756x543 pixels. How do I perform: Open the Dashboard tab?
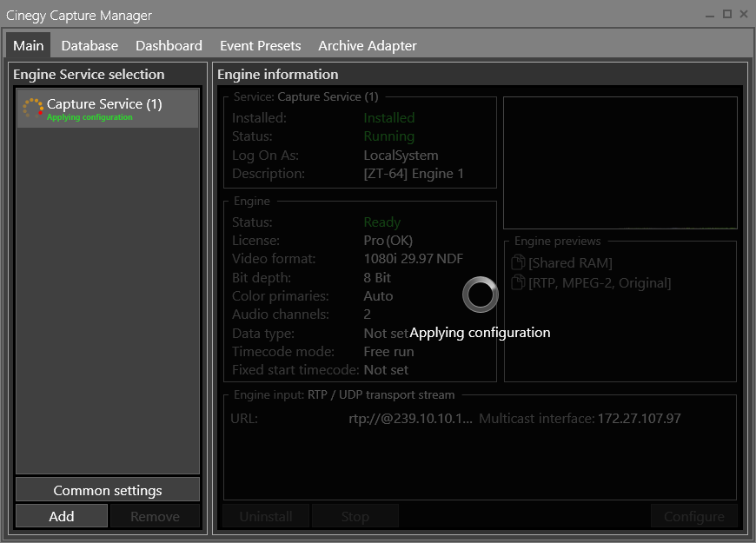pyautogui.click(x=169, y=45)
